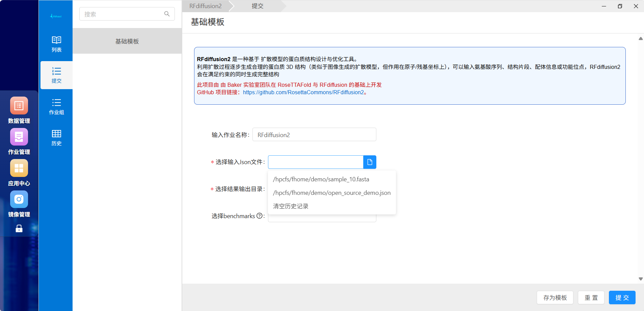
Task: Open the 数据管理 data management app
Action: 19,110
